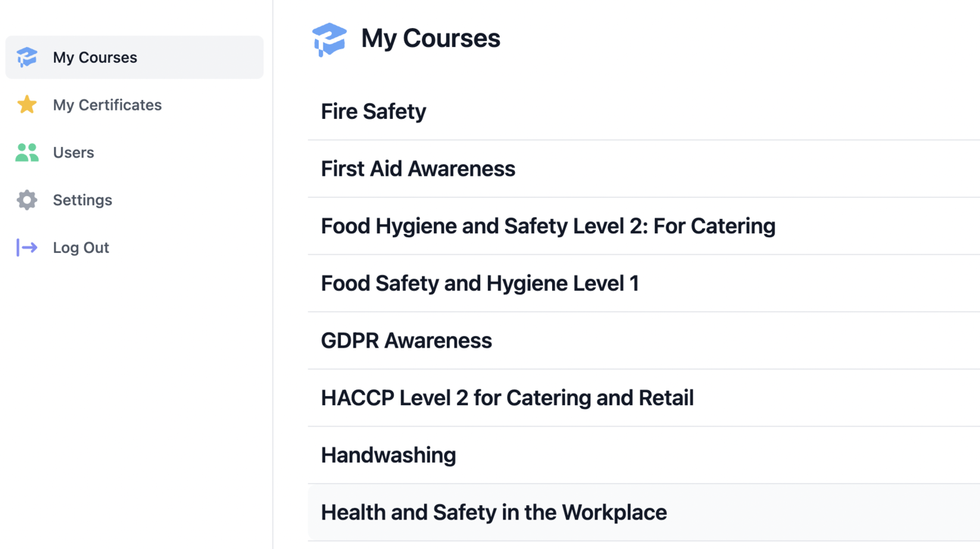Select My Courses in the sidebar

(95, 57)
